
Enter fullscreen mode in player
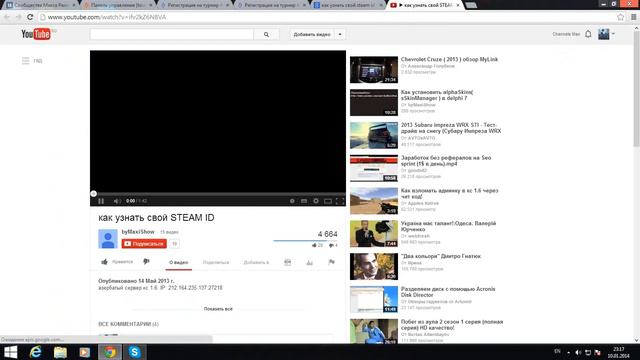(340, 201)
